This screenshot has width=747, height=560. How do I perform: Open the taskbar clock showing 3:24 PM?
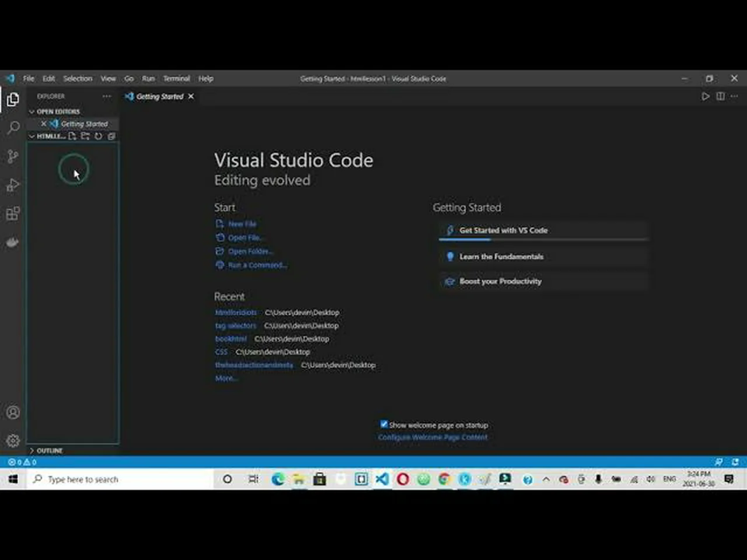699,479
